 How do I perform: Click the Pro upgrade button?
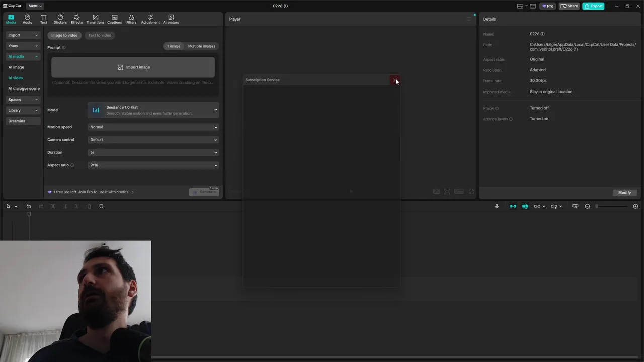tap(548, 6)
